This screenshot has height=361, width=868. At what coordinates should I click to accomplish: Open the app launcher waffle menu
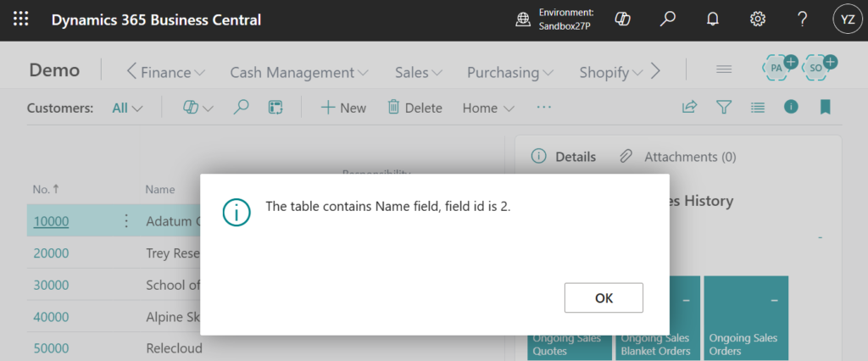20,19
